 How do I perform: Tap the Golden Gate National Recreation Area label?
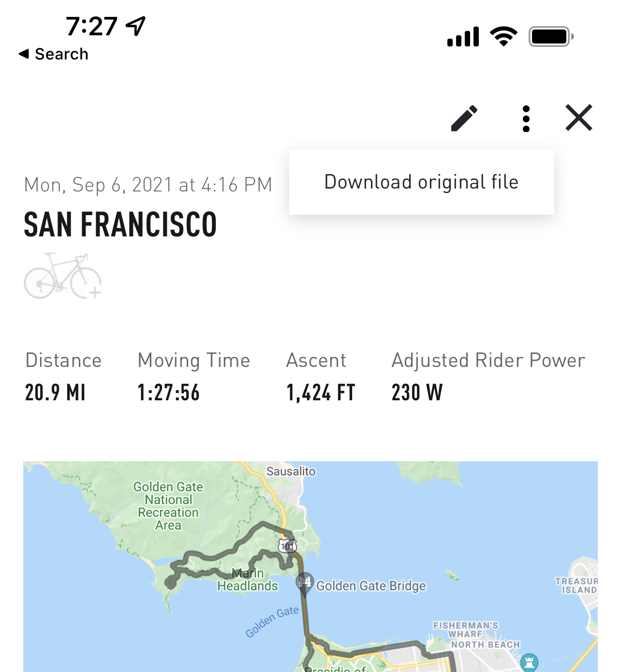coord(168,506)
